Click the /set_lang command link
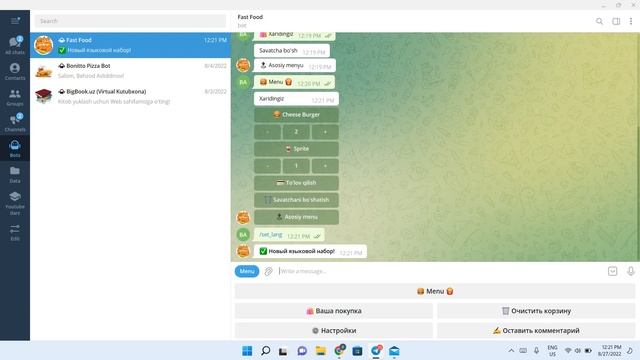The width and height of the screenshot is (640, 360). point(271,235)
